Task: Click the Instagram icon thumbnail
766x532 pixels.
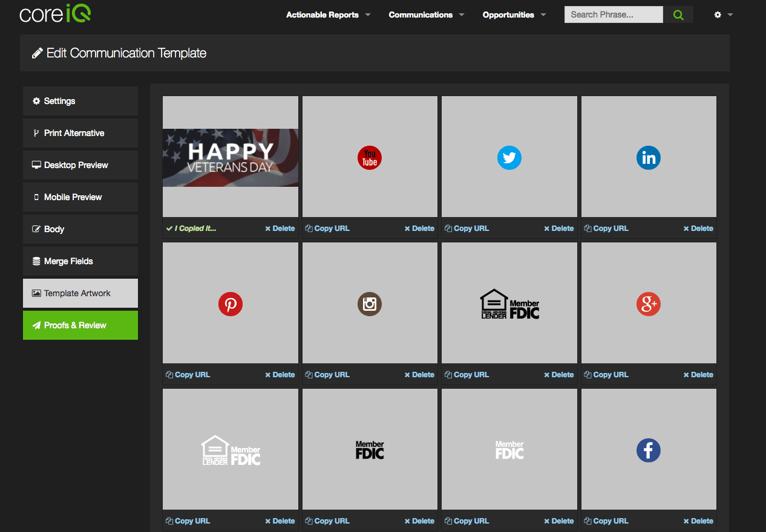Action: click(x=370, y=303)
